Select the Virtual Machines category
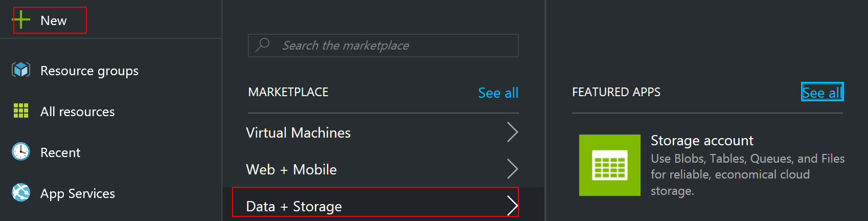 pos(298,132)
